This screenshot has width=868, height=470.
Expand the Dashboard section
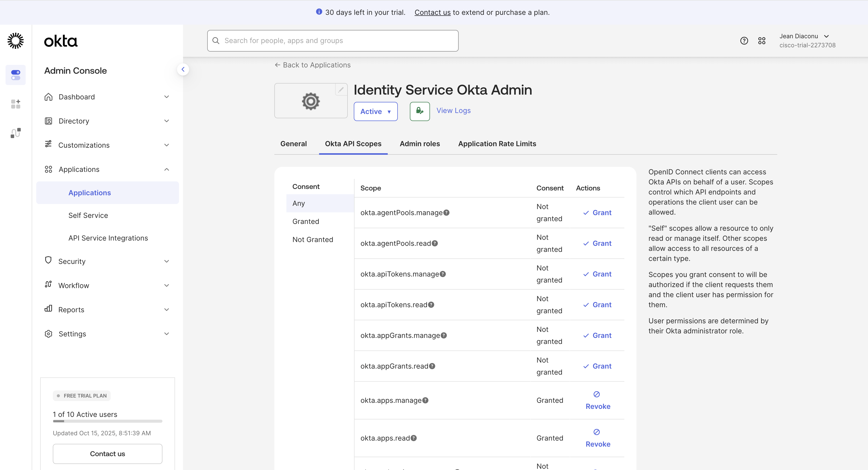coord(166,97)
